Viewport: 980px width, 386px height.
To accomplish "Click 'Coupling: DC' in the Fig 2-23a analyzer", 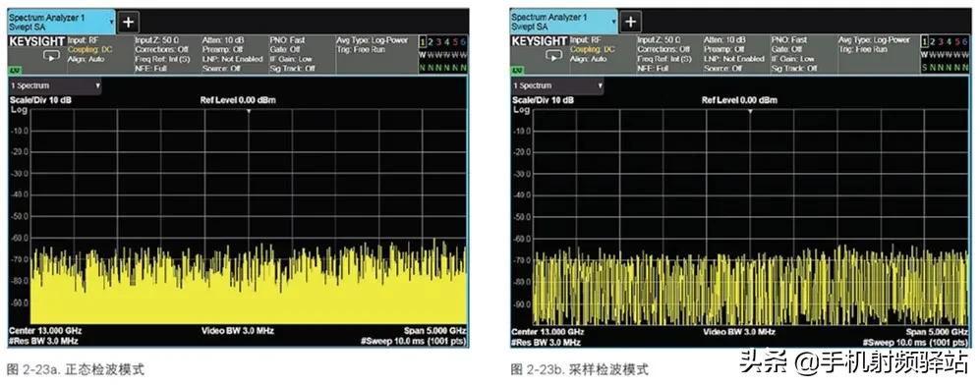I will point(91,49).
